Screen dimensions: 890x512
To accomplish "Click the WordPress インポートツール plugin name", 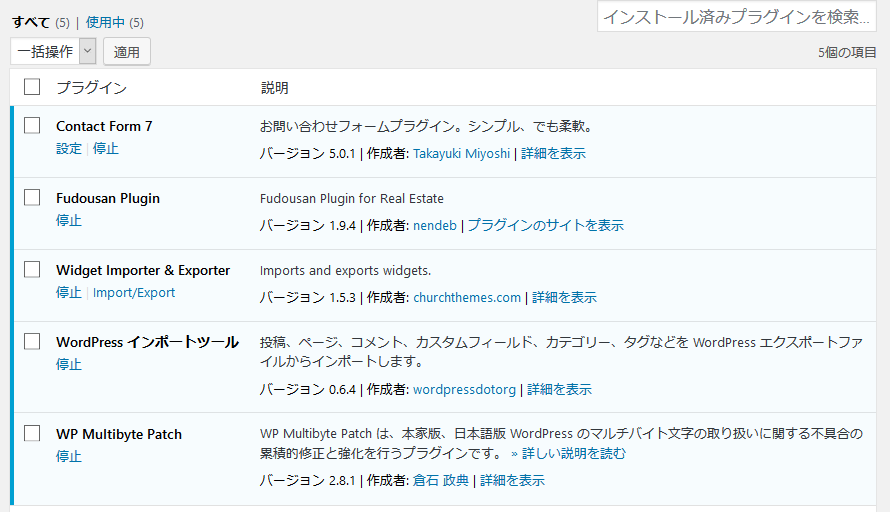I will point(148,342).
